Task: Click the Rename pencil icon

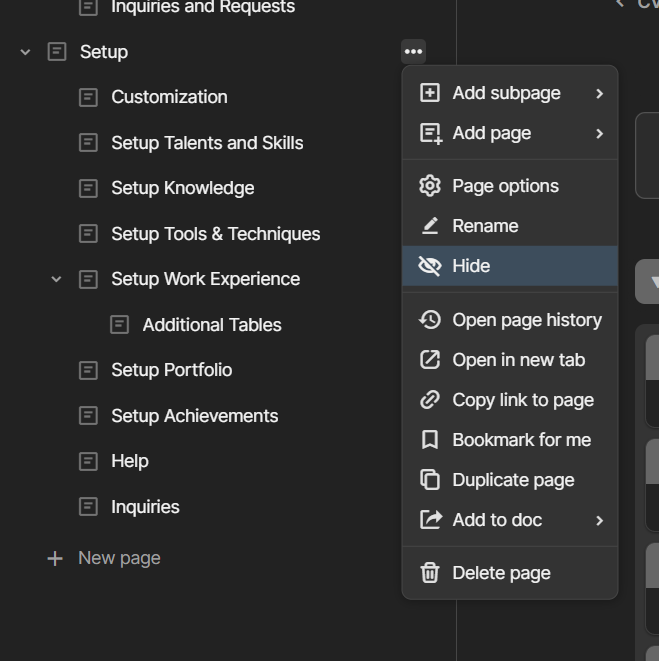Action: click(x=430, y=226)
